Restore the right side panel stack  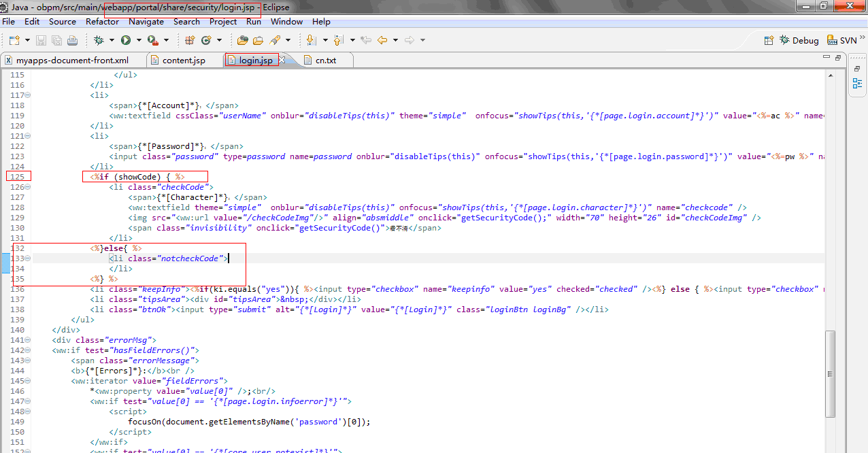point(858,70)
